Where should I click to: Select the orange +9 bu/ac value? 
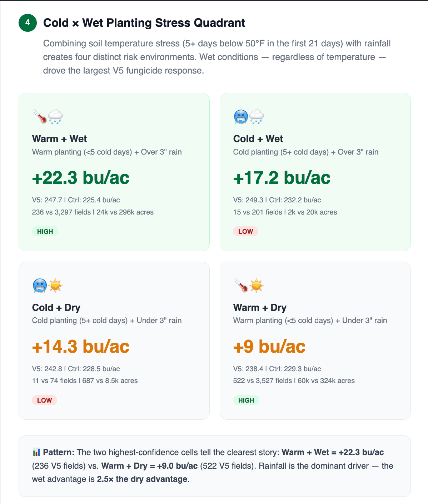[x=269, y=347]
